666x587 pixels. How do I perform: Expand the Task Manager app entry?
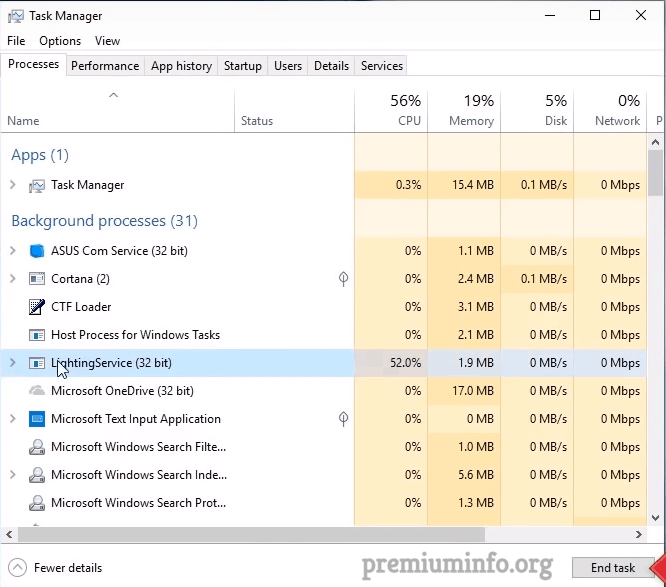click(x=13, y=185)
